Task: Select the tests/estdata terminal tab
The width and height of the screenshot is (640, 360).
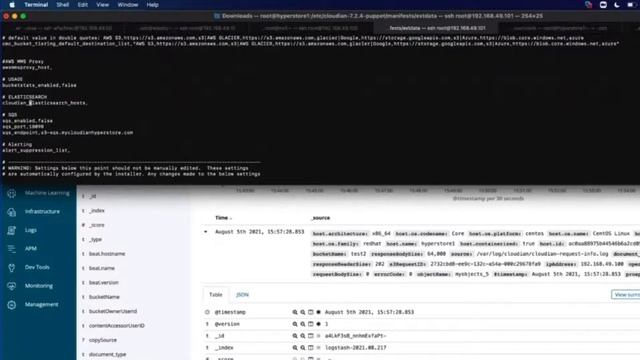Action: pyautogui.click(x=436, y=28)
